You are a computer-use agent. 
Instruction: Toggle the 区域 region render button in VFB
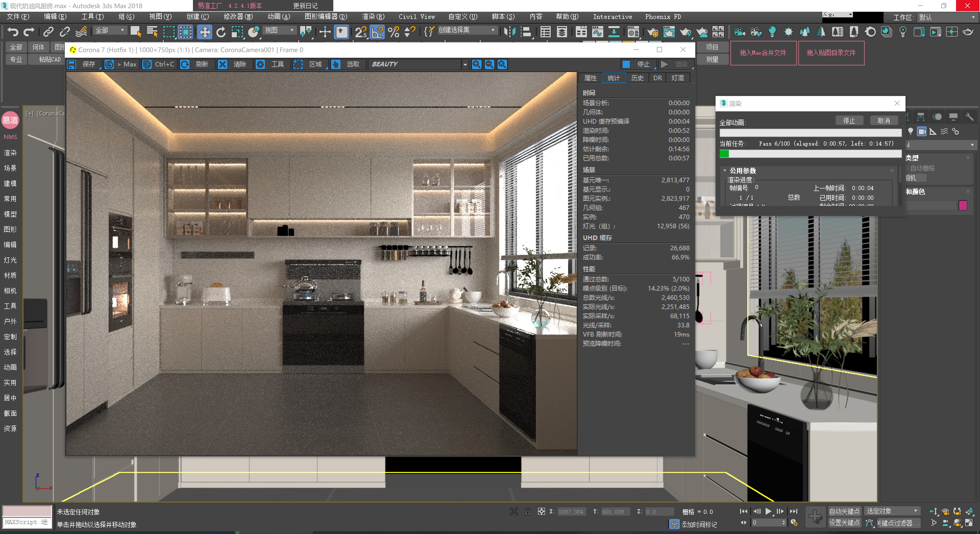click(x=310, y=64)
